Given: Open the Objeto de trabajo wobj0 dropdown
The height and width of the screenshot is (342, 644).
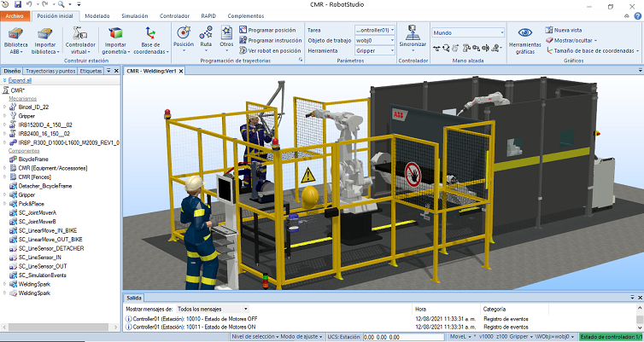Looking at the screenshot, I should coord(375,40).
